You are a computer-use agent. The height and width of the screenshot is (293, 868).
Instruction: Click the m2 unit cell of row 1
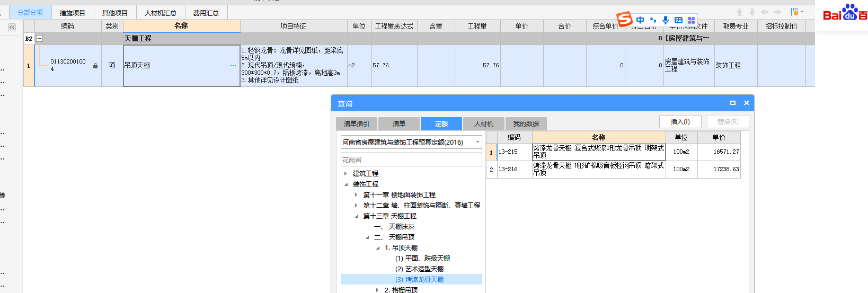pos(359,66)
